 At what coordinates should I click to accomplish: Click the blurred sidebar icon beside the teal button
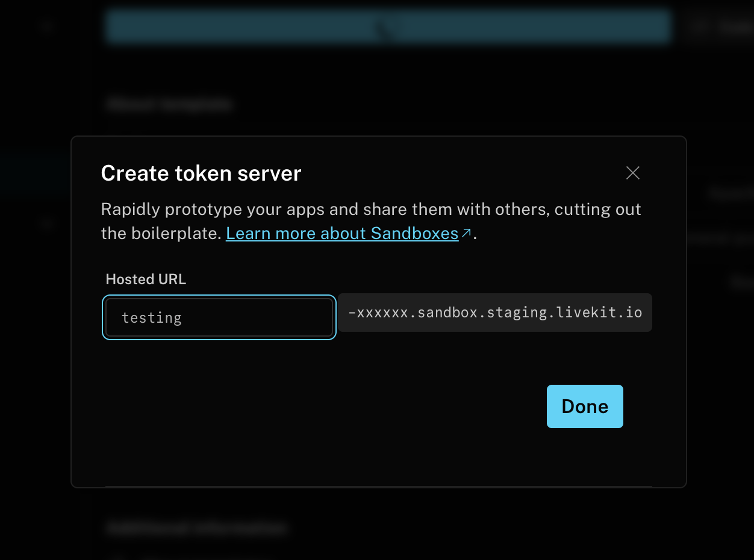pyautogui.click(x=47, y=26)
